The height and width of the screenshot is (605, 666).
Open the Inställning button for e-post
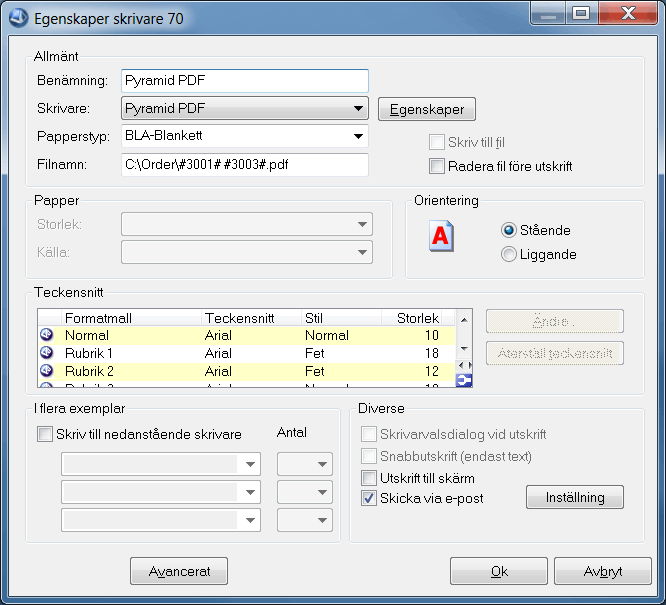click(575, 497)
